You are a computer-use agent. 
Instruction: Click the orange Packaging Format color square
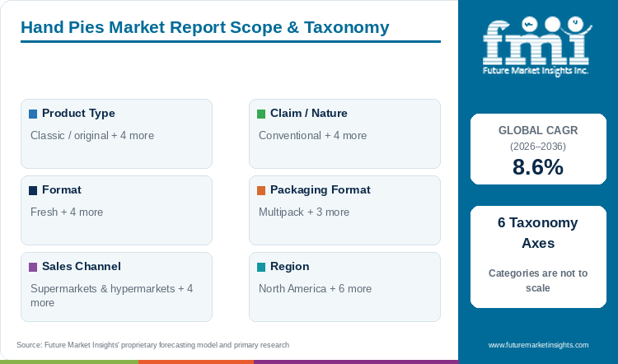(x=261, y=191)
